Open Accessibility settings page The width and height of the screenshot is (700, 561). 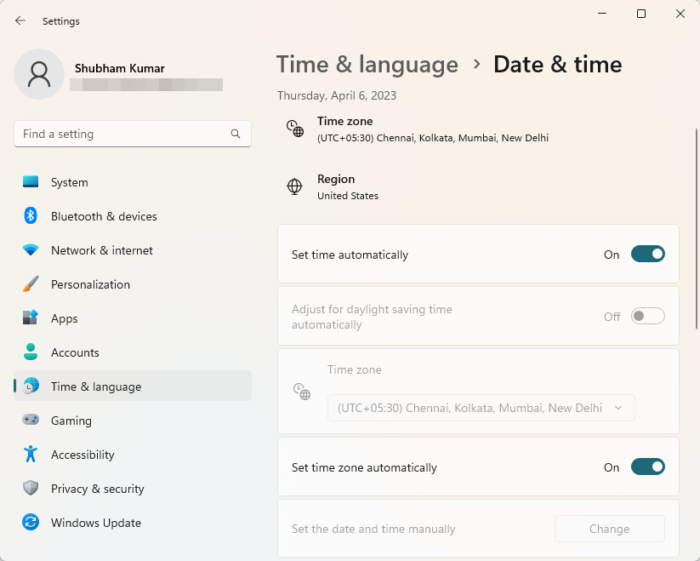point(82,455)
